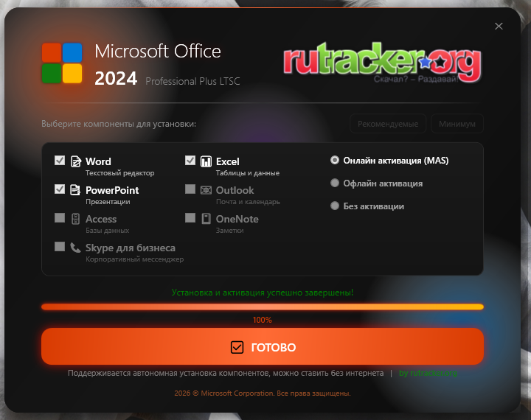Click the PowerPoint presentation icon
Viewport: 531px width, 420px height.
(75, 190)
